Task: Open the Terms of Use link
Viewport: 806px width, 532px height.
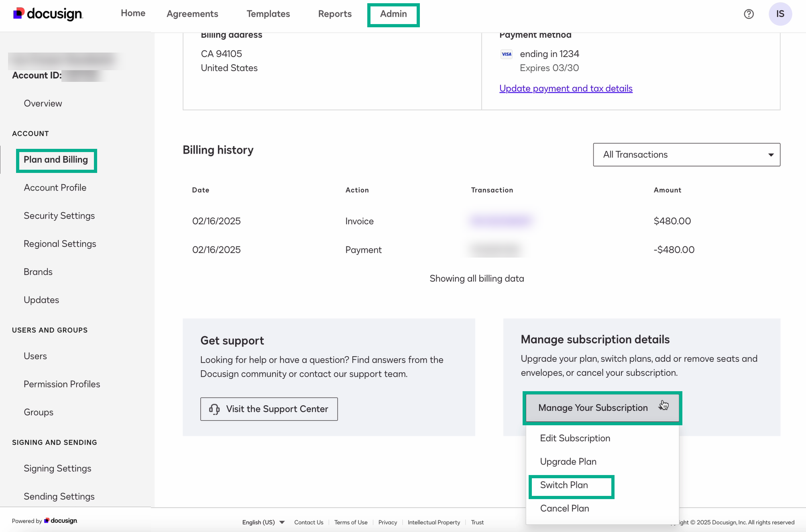Action: tap(351, 522)
